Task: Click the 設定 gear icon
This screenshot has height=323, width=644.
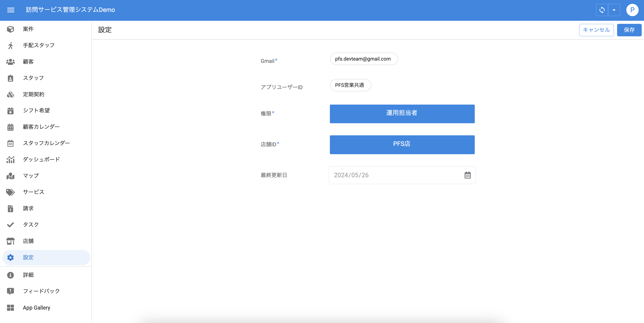Action: [11, 257]
